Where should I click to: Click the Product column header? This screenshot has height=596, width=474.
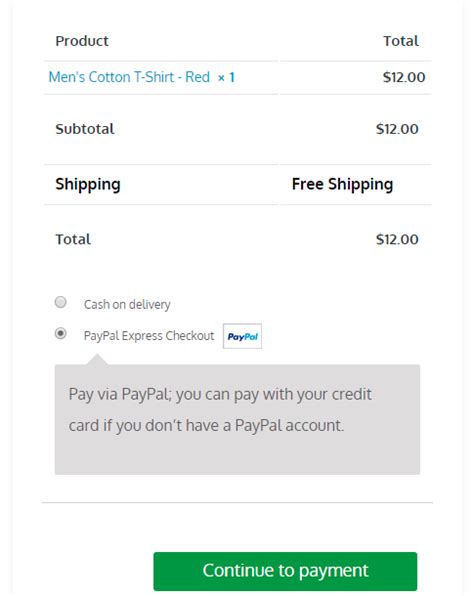(82, 41)
